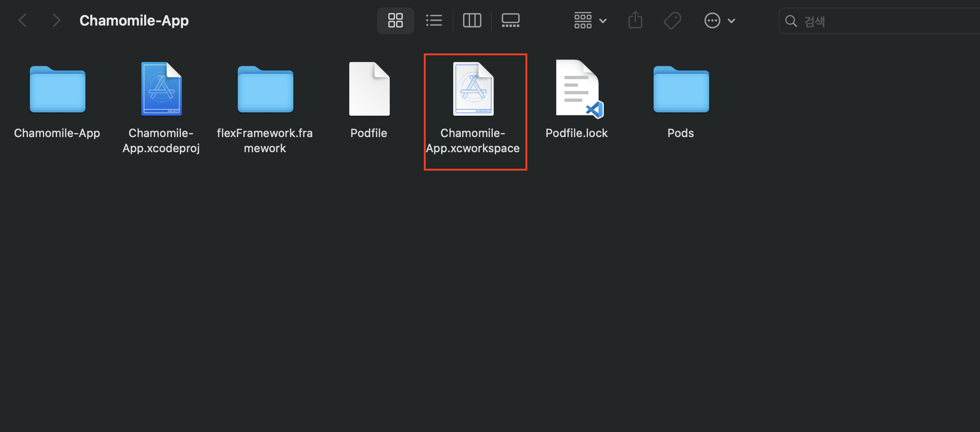
Task: Click the forward navigation arrow
Action: point(56,20)
